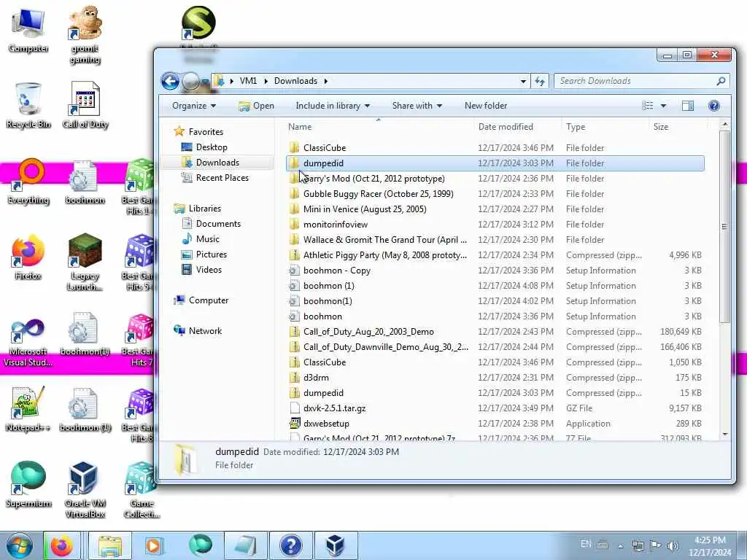Screen dimensions: 747x560
Task: Launch Legacy Launcher desktop shortcut
Action: coord(85,262)
